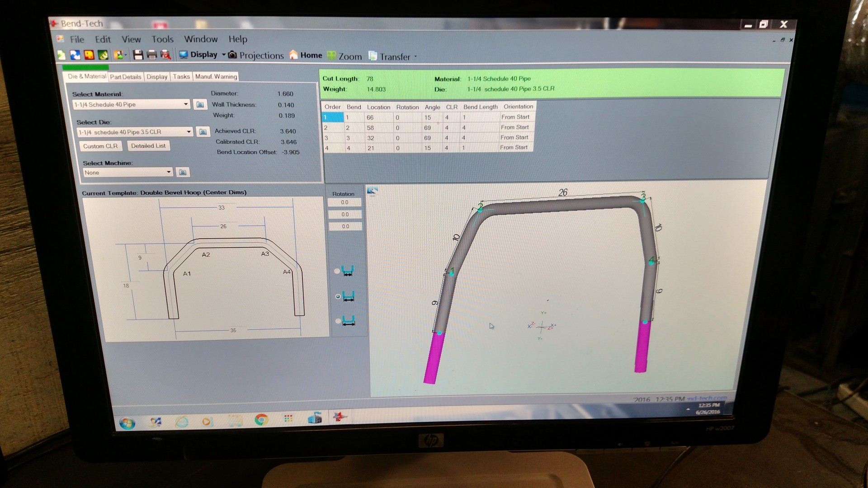
Task: Click the Custom CLR button
Action: (100, 146)
